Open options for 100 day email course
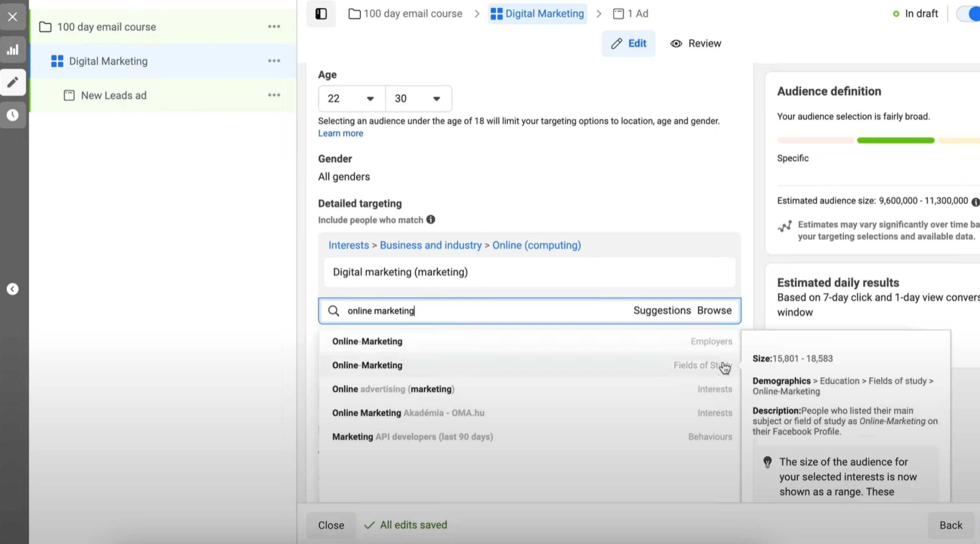 click(274, 27)
